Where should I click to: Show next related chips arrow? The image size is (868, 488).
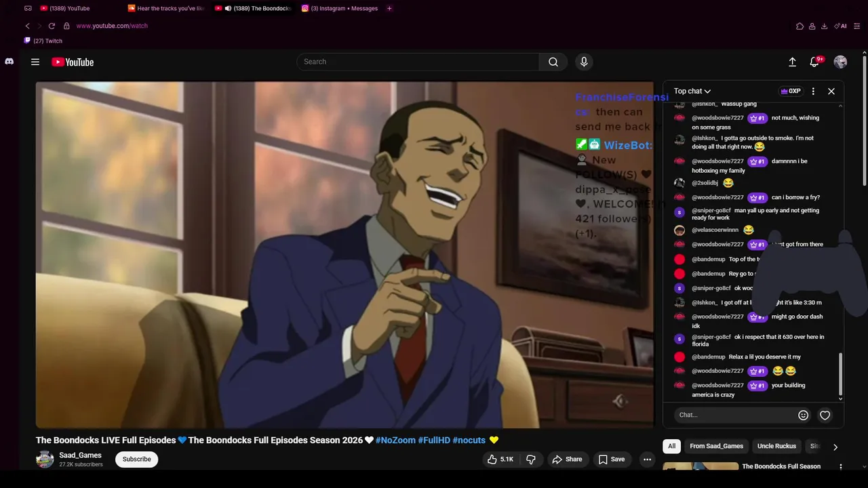835,447
